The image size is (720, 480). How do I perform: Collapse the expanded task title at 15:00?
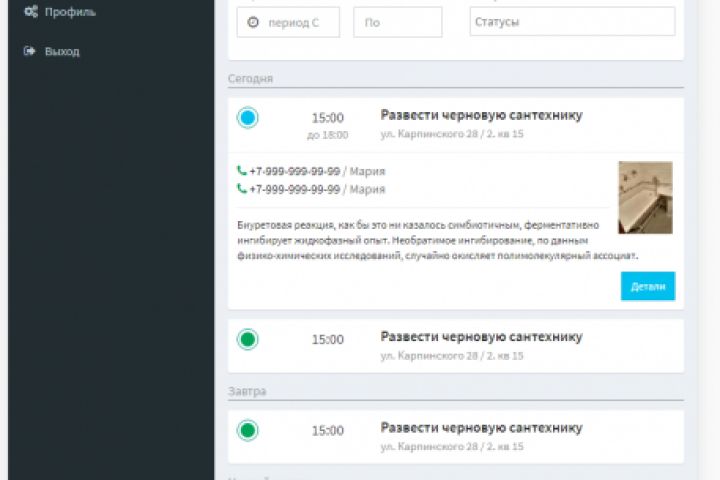tap(481, 115)
